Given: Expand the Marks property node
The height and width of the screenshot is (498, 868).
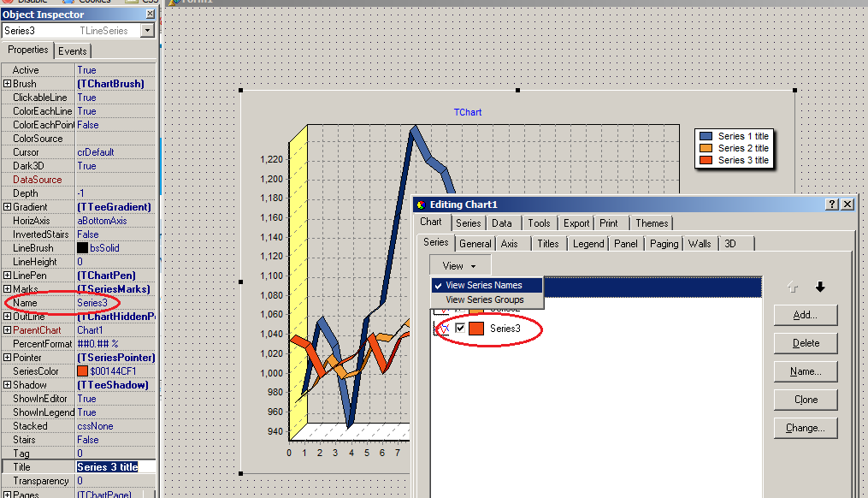Looking at the screenshot, I should (7, 288).
